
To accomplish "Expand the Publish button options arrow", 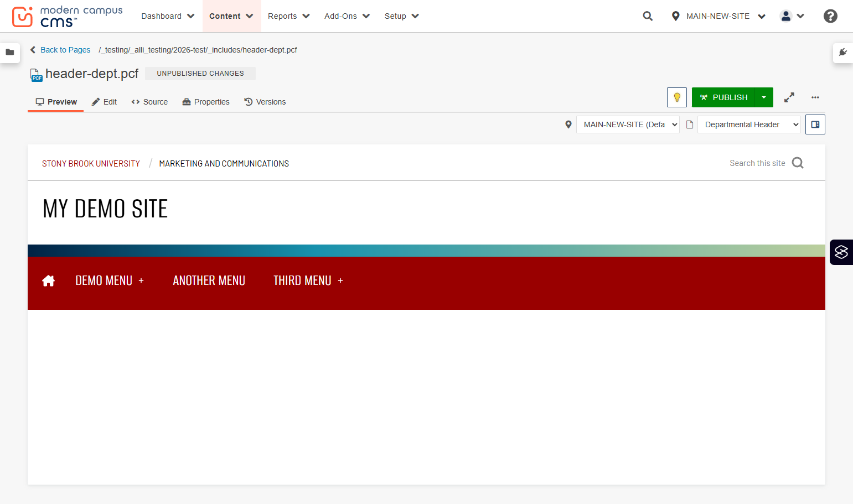I will (x=764, y=97).
